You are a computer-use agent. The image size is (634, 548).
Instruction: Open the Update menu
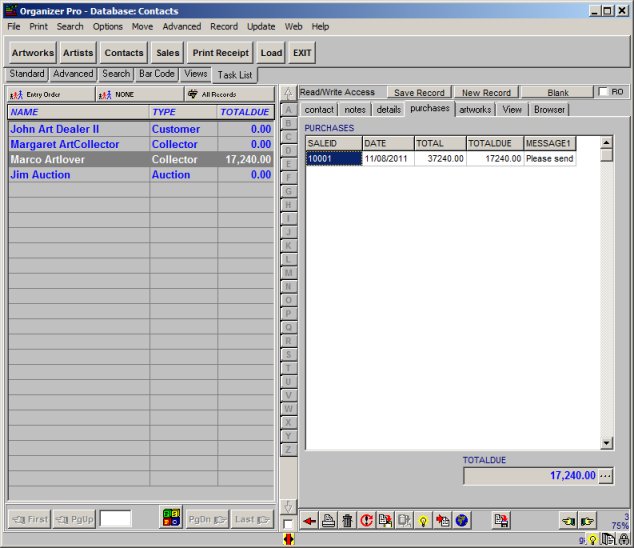tap(261, 27)
